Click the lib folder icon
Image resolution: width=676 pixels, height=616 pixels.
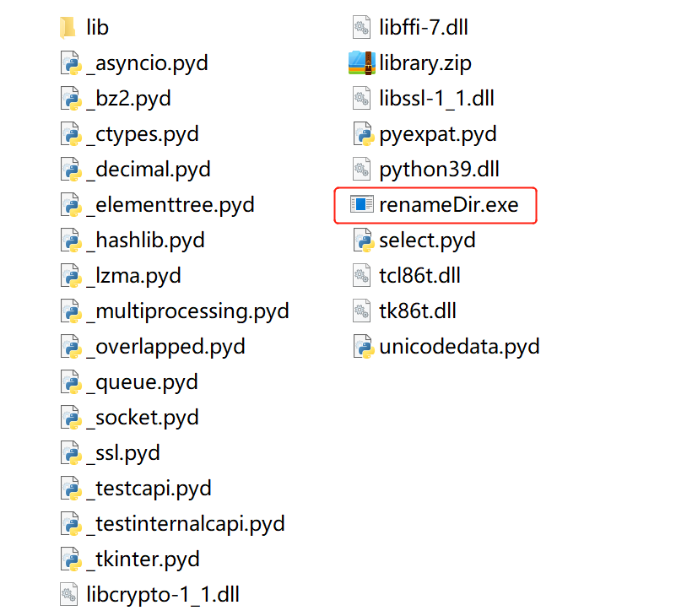click(x=69, y=28)
